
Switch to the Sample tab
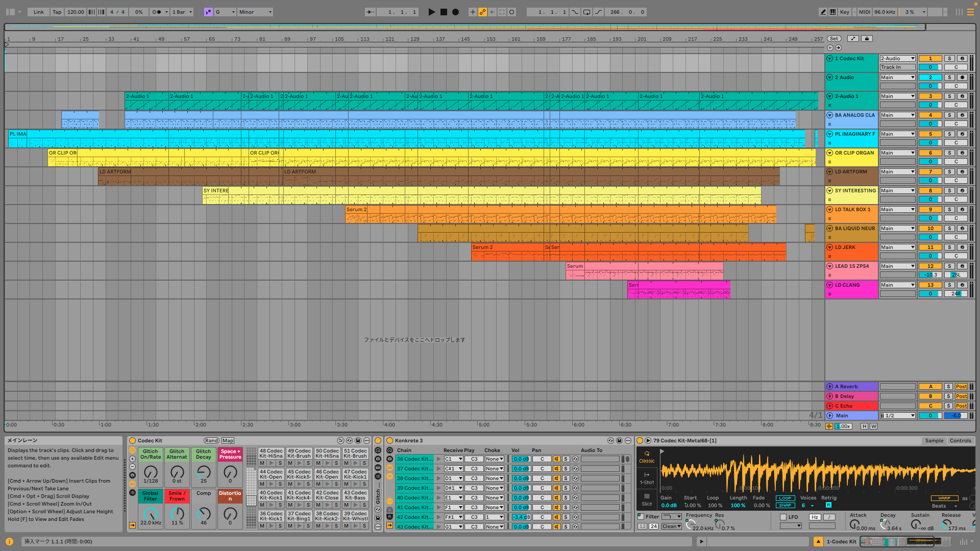[x=934, y=440]
